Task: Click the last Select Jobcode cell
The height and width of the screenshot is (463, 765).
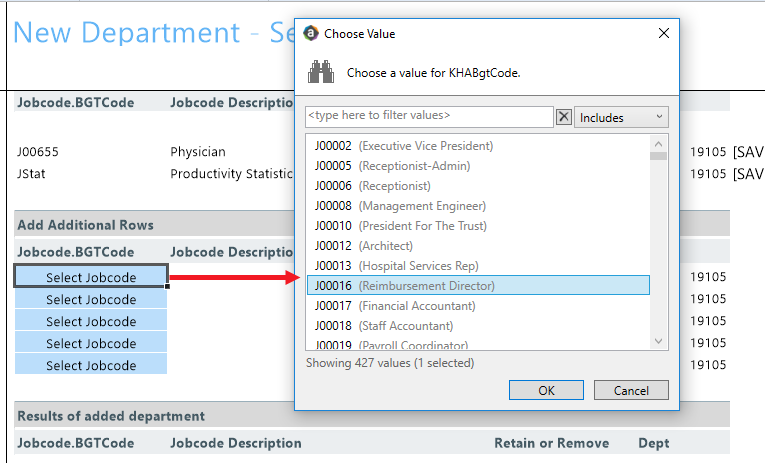Action: tap(91, 365)
